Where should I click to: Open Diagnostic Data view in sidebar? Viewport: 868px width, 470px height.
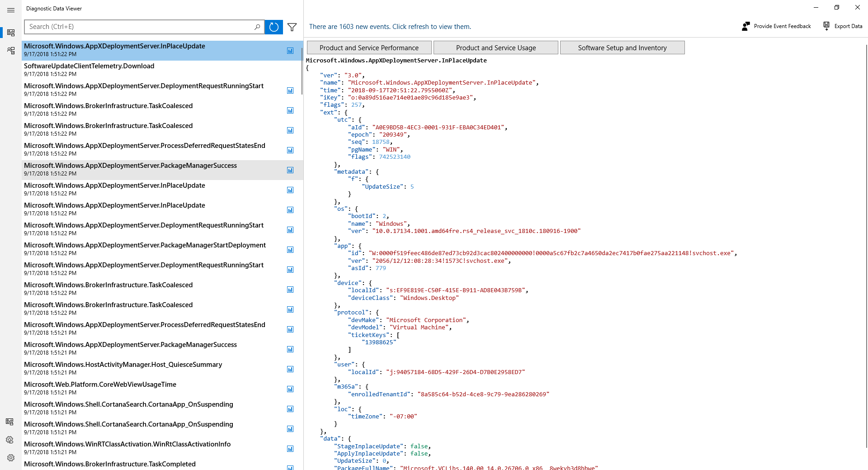pos(11,33)
